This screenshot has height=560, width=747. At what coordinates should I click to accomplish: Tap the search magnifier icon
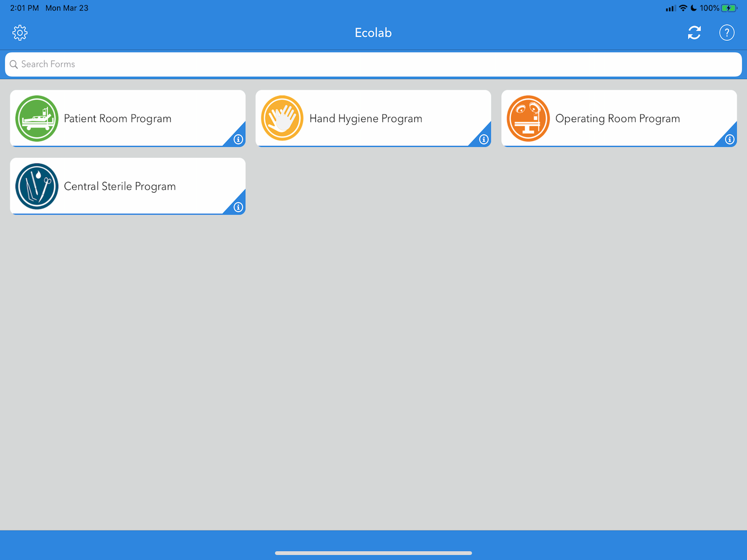pos(14,65)
